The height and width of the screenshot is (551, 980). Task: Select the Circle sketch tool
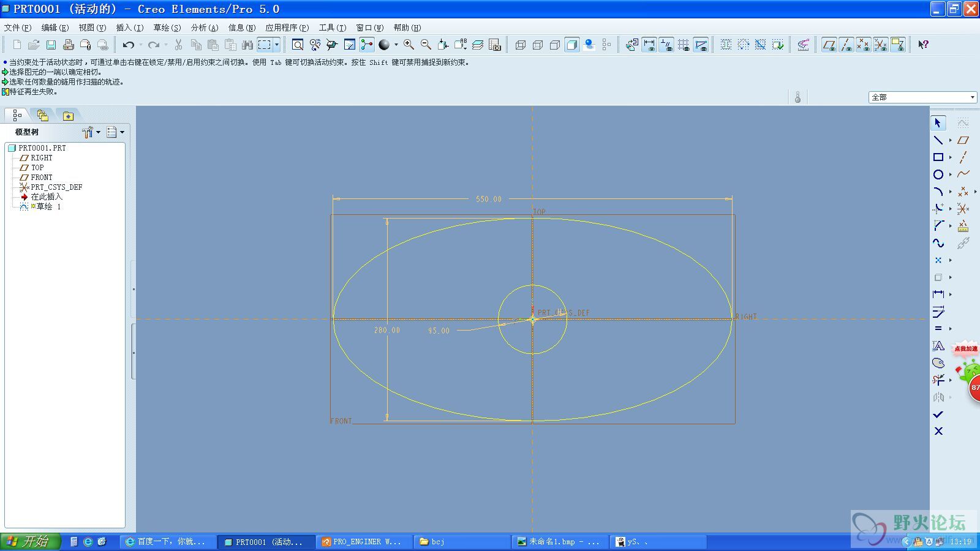[938, 174]
